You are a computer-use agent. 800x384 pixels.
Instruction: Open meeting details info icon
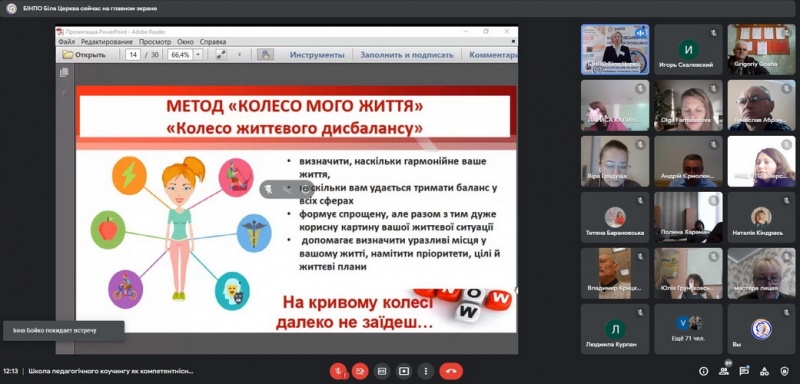[x=704, y=371]
